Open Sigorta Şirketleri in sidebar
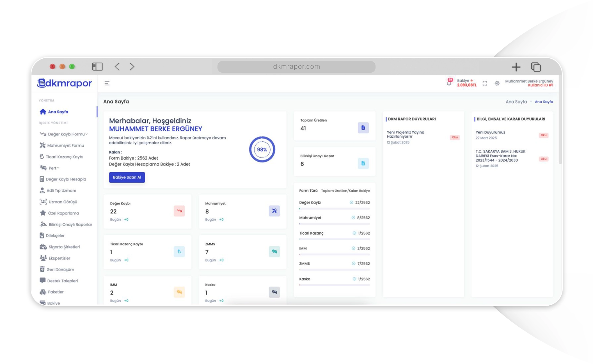This screenshot has width=593, height=364. coord(60,247)
